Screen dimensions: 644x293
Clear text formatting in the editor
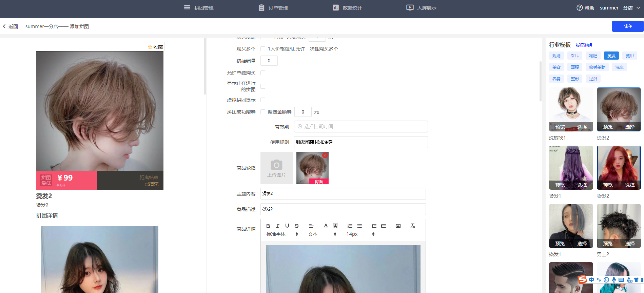coord(413,226)
